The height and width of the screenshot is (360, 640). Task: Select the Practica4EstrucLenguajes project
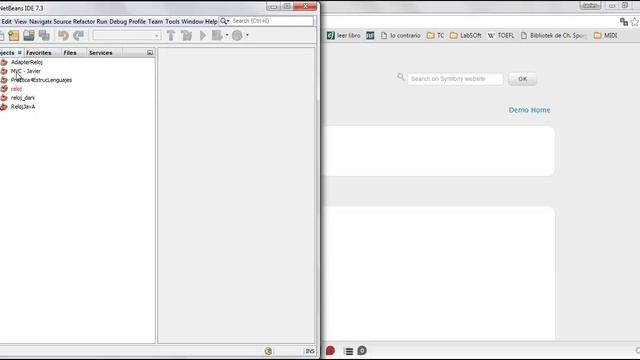[x=41, y=80]
